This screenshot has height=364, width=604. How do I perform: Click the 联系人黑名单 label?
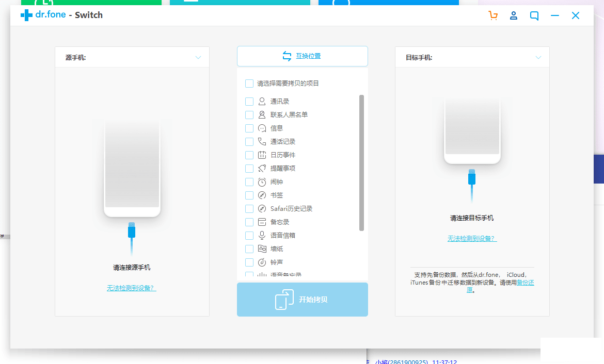tap(289, 114)
